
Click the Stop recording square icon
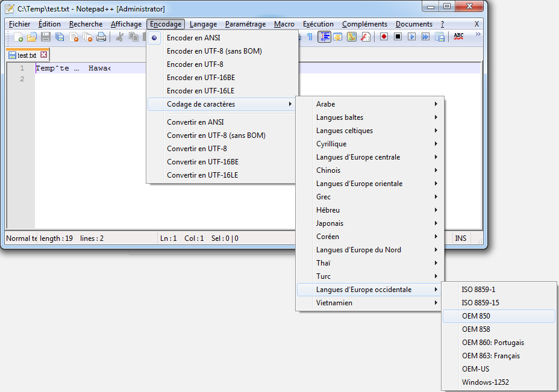tap(398, 37)
